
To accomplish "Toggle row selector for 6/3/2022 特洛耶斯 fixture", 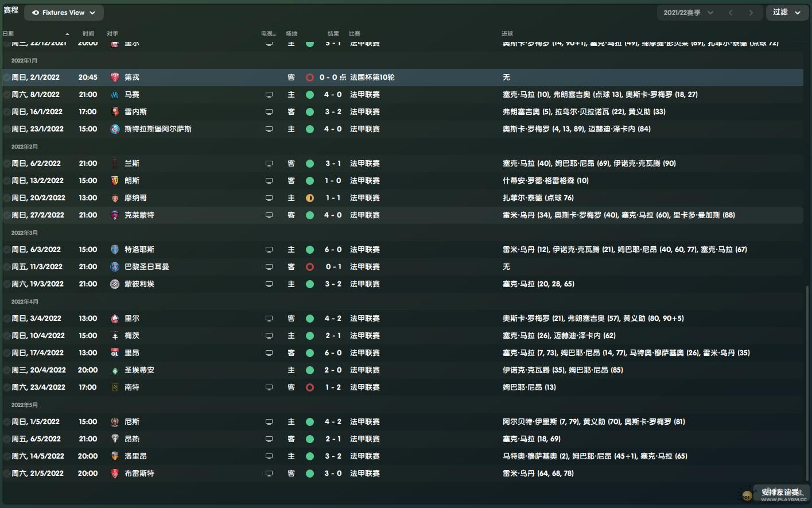I will (6, 250).
